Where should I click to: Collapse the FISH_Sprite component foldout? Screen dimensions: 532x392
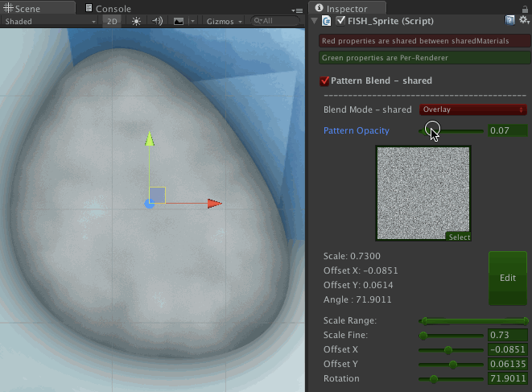[315, 21]
